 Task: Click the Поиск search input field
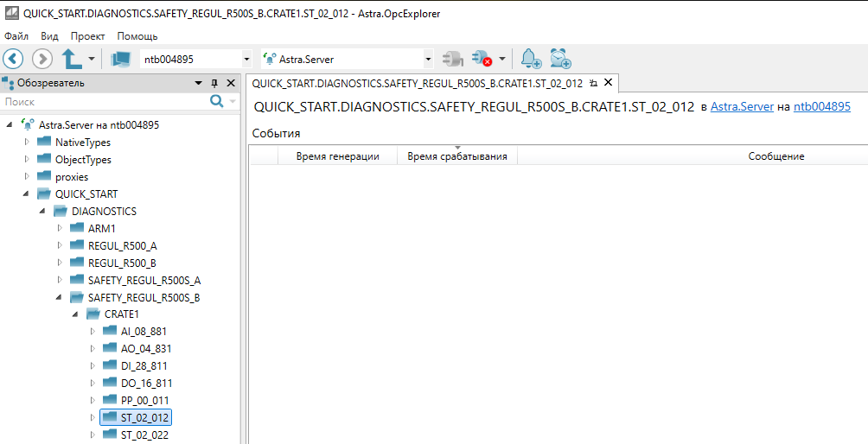pos(104,101)
